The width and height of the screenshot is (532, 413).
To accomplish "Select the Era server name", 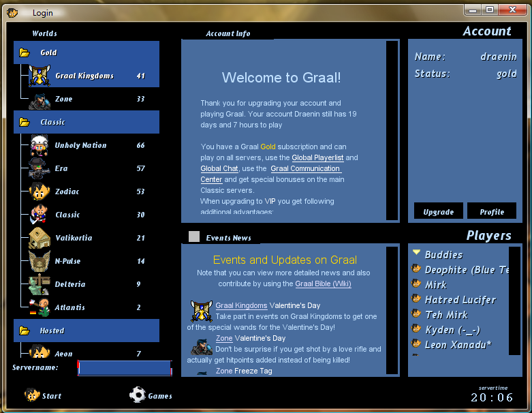I will pyautogui.click(x=61, y=168).
